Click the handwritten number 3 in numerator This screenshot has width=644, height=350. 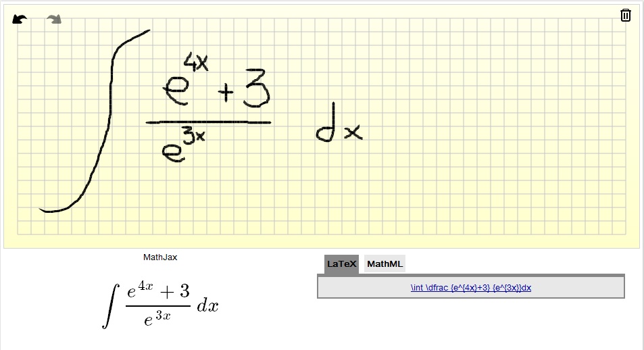click(x=257, y=89)
